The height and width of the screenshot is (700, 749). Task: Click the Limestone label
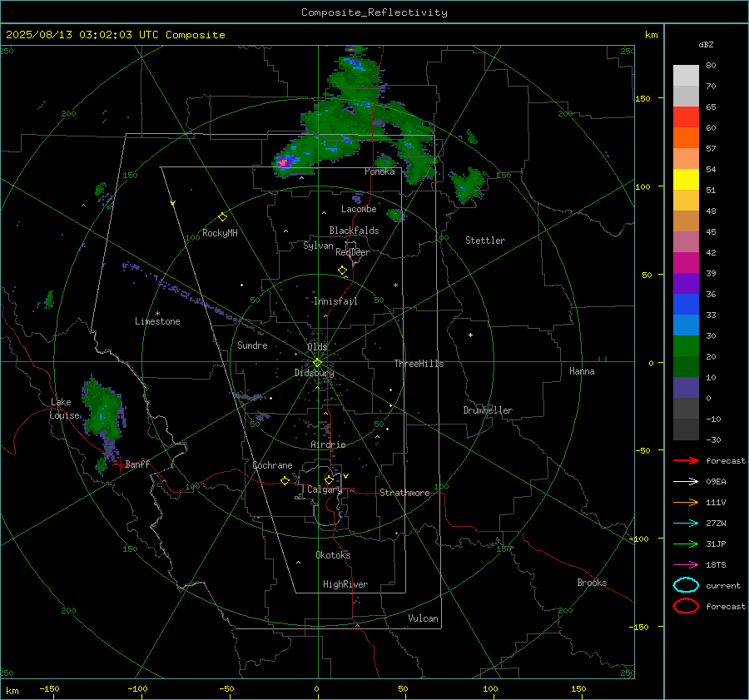pyautogui.click(x=157, y=321)
